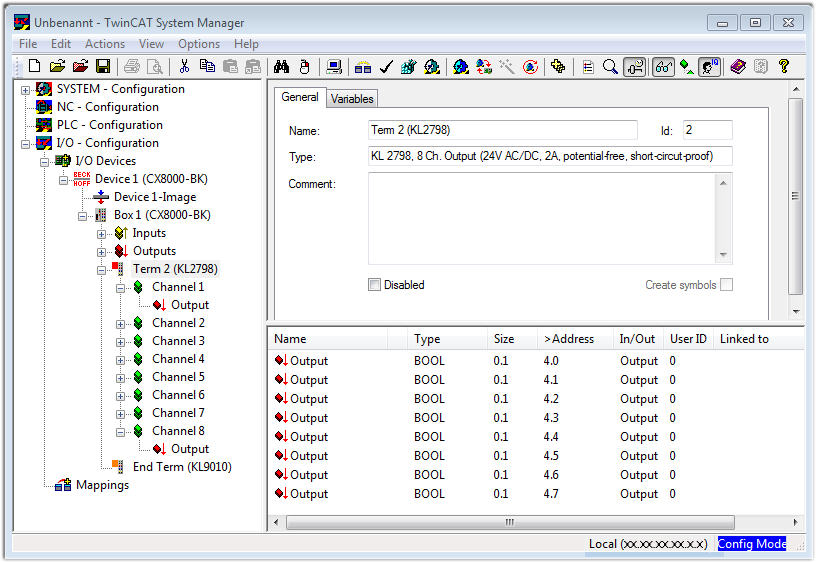Click the New document toolbar icon
This screenshot has height=563, width=816.
point(34,67)
